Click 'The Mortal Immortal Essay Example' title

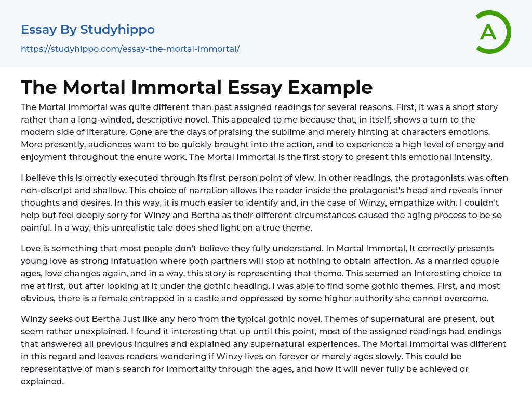[x=196, y=87]
